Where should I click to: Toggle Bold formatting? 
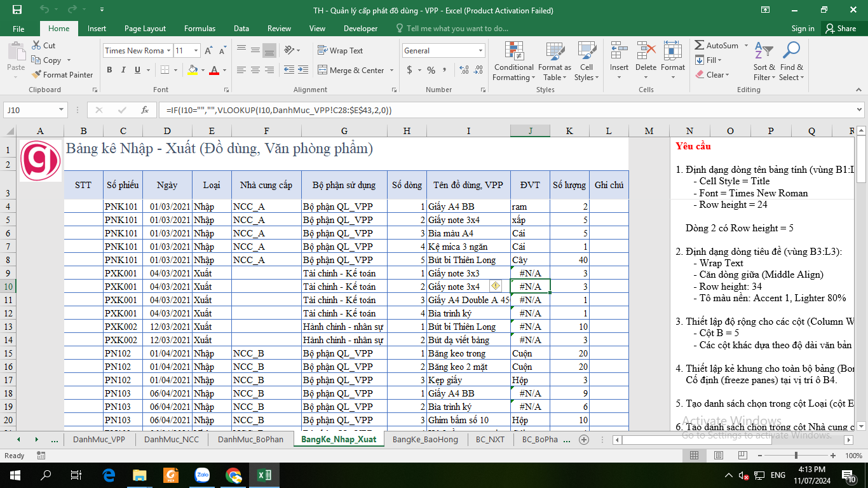click(109, 70)
